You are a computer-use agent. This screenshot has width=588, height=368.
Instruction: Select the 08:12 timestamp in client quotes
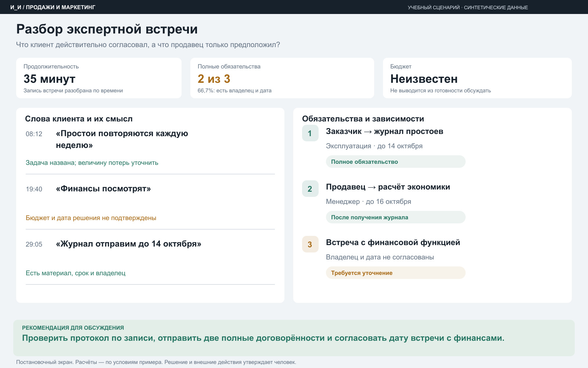[x=34, y=134]
